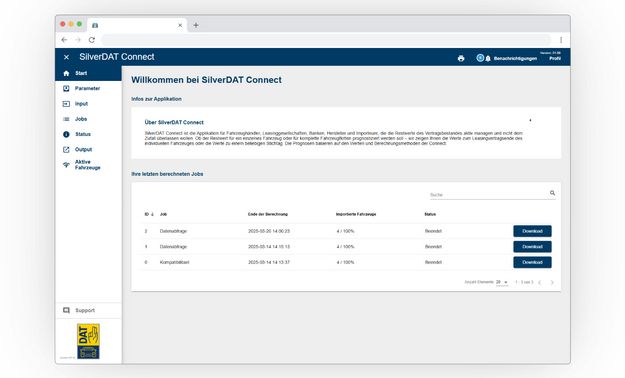Click the DAT logo in sidebar
Image resolution: width=625 pixels, height=378 pixels.
click(x=88, y=341)
